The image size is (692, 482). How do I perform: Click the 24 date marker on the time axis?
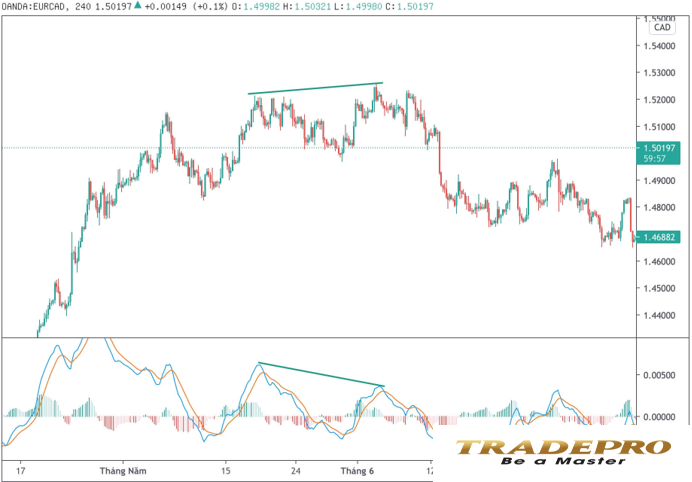point(296,471)
